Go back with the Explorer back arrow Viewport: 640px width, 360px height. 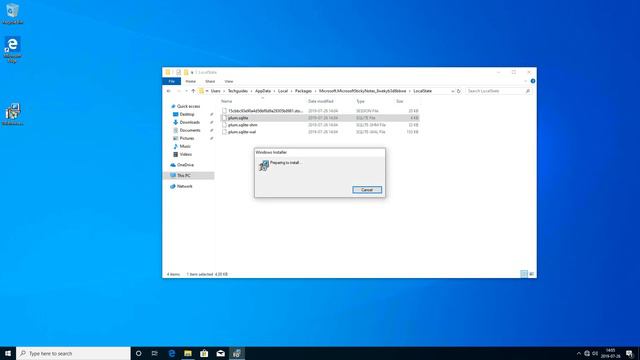169,91
